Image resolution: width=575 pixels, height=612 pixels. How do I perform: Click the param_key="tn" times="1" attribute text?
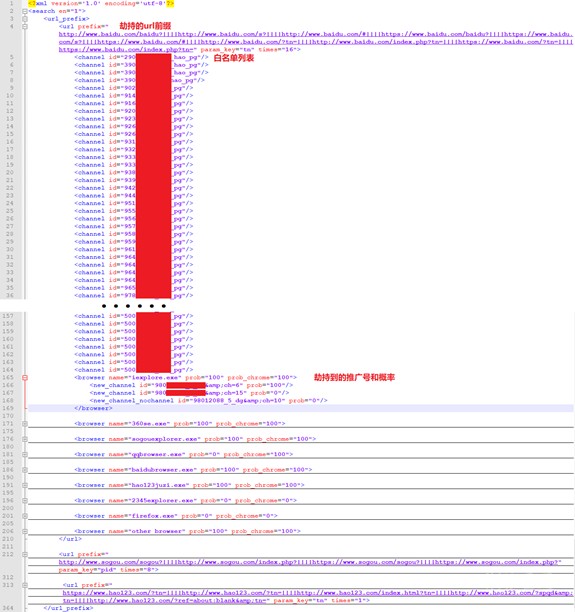322,601
